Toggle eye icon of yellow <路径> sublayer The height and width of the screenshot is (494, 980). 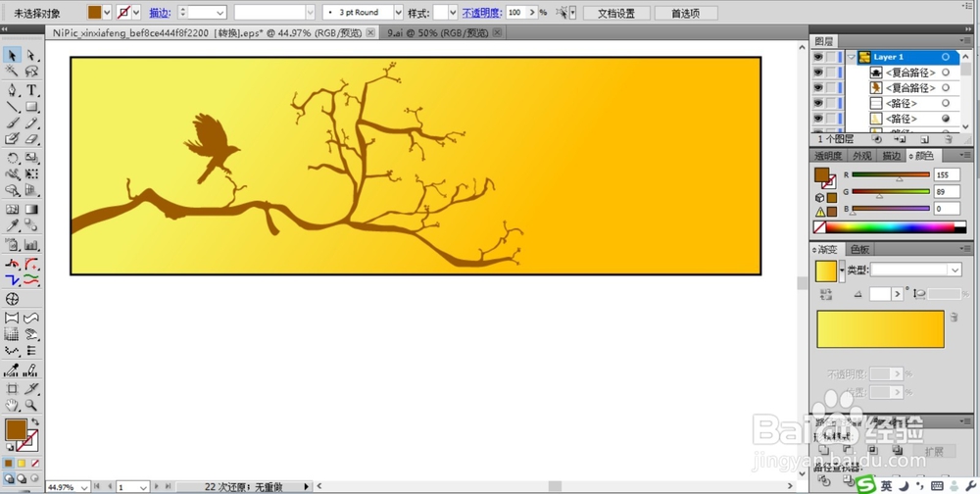click(x=818, y=119)
